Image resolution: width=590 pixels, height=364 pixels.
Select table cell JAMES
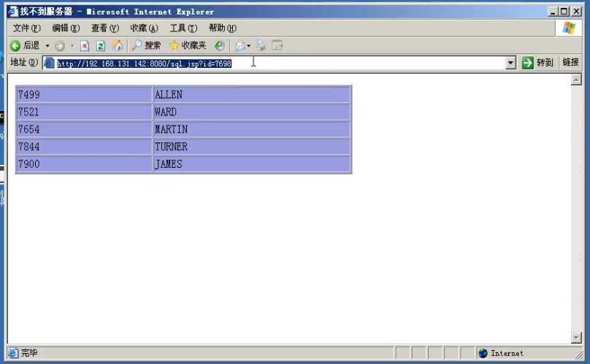tap(252, 164)
